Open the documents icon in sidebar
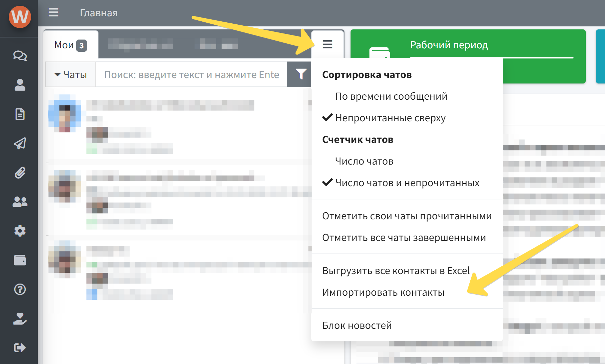The image size is (605, 364). click(20, 115)
